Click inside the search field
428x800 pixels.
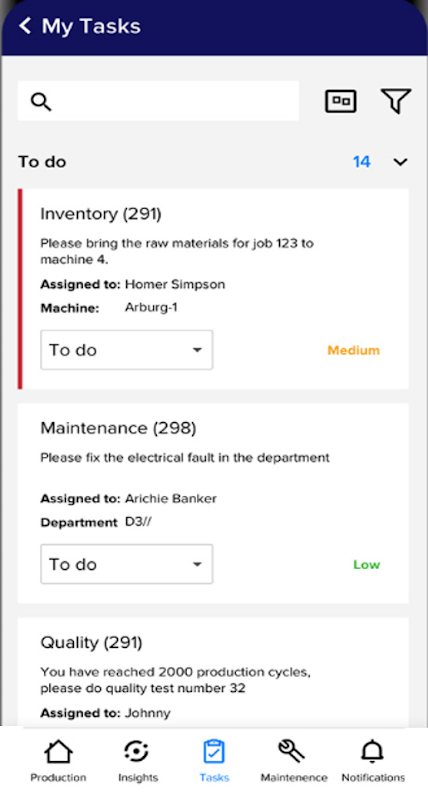(158, 101)
